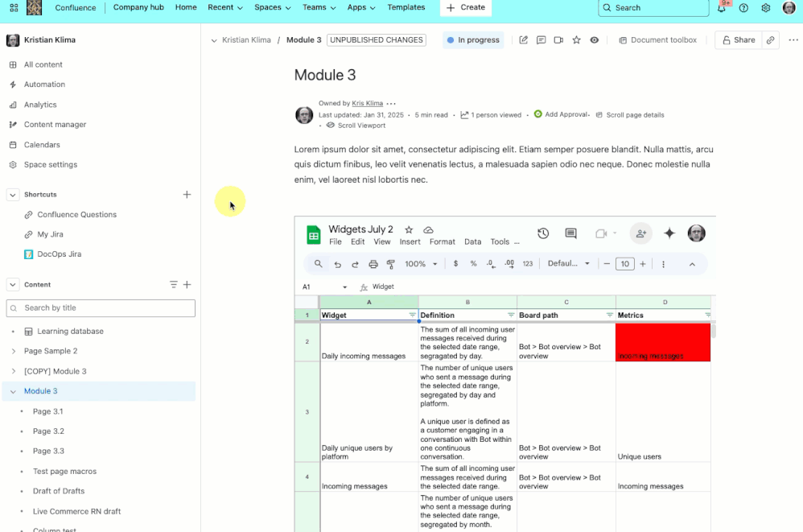Increase sheet font size with plus
This screenshot has width=803, height=532.
[643, 264]
